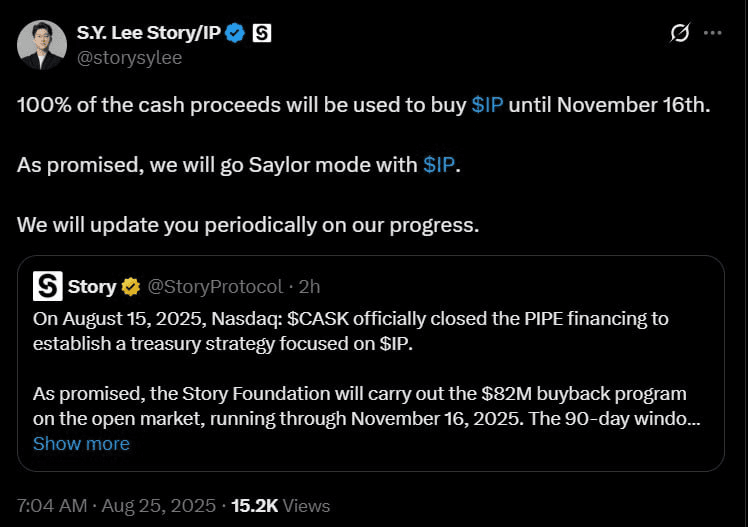
Task: Click the $82M buyback program line in the quote
Action: pos(360,394)
